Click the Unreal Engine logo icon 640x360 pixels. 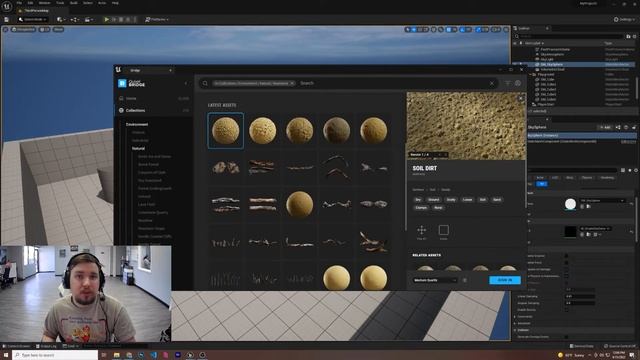(7, 6)
